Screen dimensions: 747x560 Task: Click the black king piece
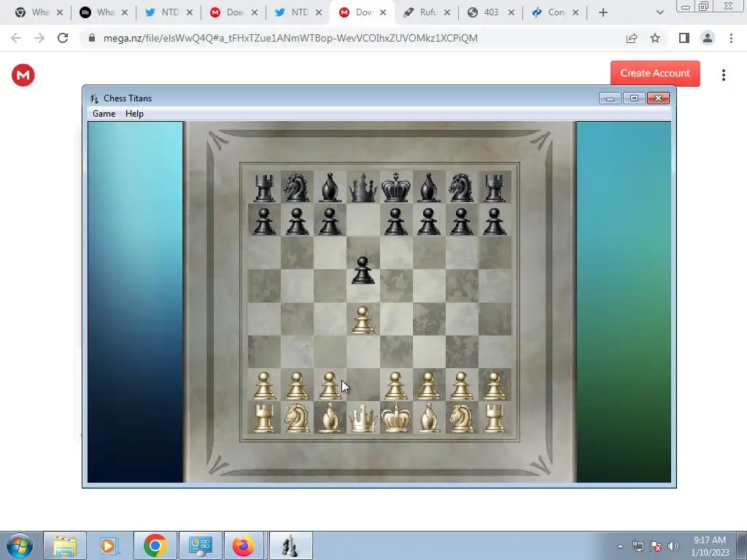(x=396, y=187)
